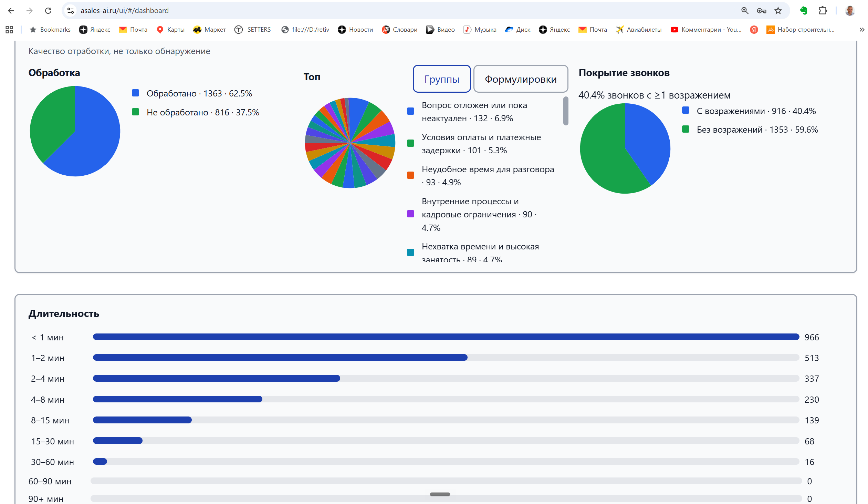Switch to the Формулировки tab
The image size is (868, 504).
pyautogui.click(x=521, y=79)
